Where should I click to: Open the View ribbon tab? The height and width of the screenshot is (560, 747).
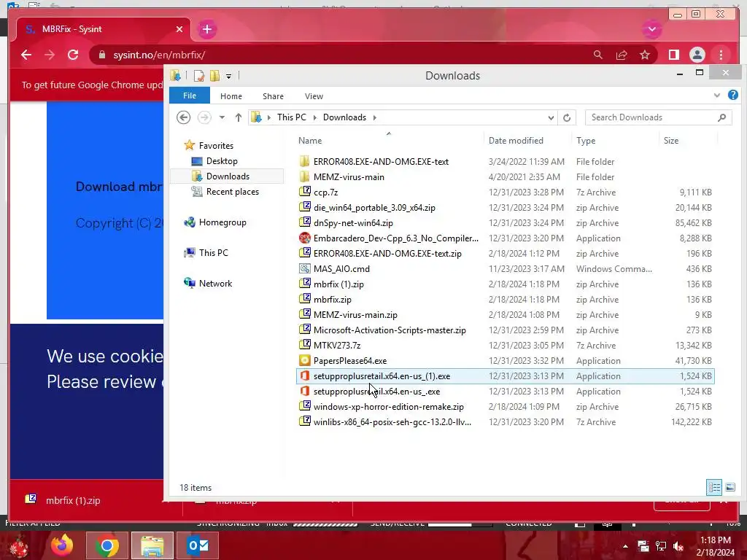tap(314, 96)
